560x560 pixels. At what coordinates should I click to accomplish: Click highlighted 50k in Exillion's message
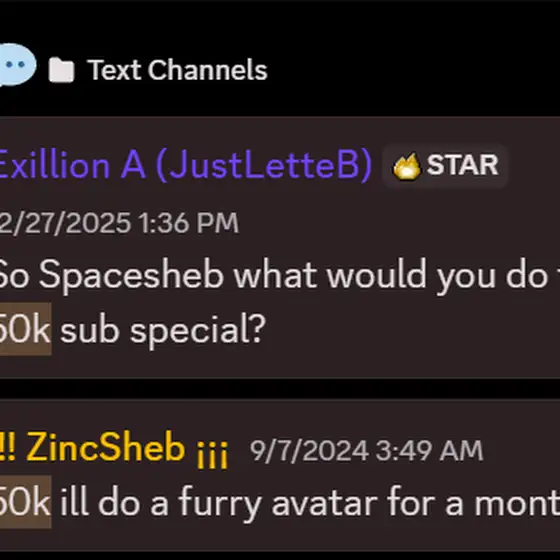click(25, 329)
